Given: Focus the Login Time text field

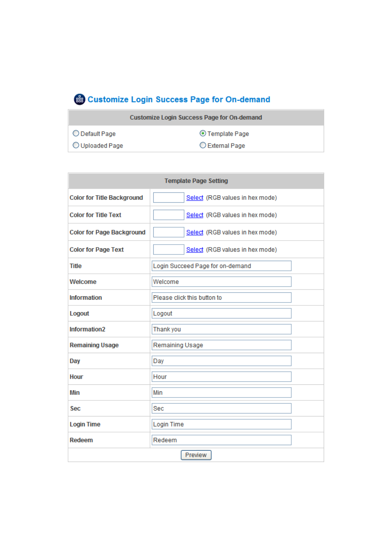Looking at the screenshot, I should tap(221, 424).
